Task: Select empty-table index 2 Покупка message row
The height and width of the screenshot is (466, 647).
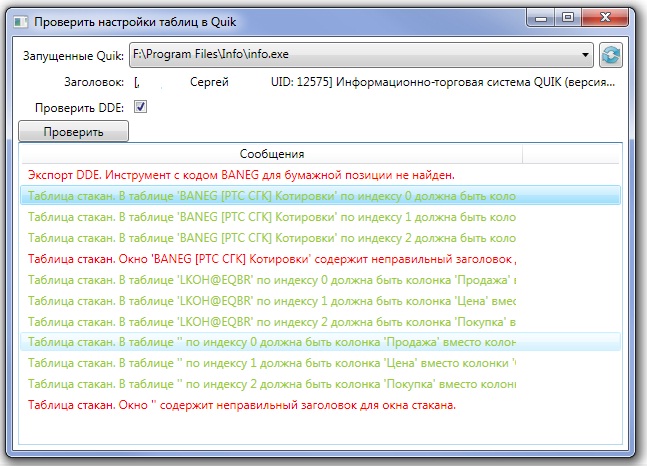Action: click(320, 384)
